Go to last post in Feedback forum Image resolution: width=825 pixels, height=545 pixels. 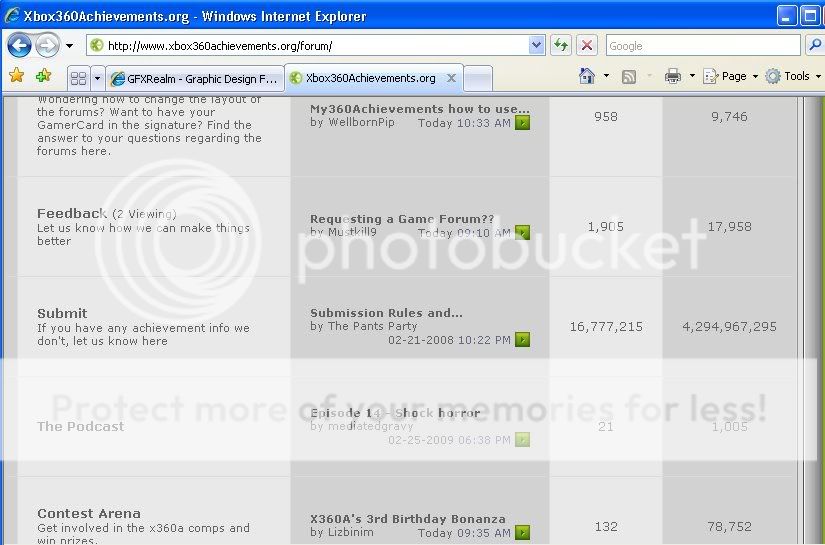[522, 233]
